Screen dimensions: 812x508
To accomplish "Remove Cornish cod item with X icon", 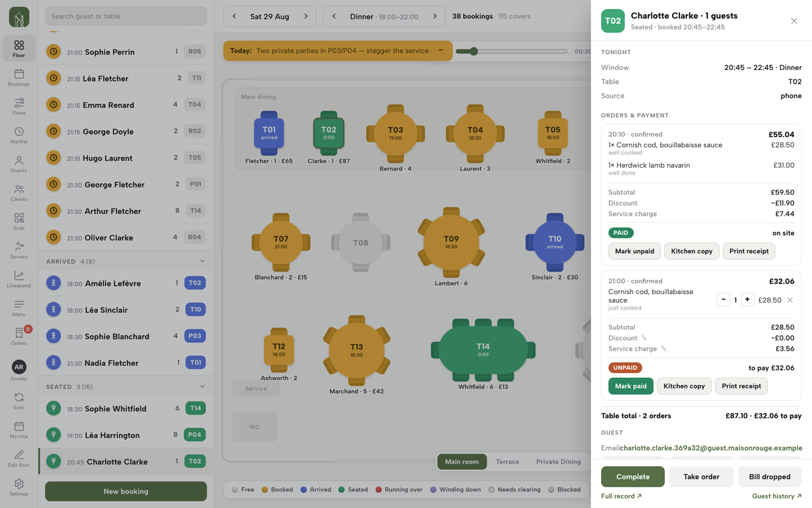I will 790,300.
